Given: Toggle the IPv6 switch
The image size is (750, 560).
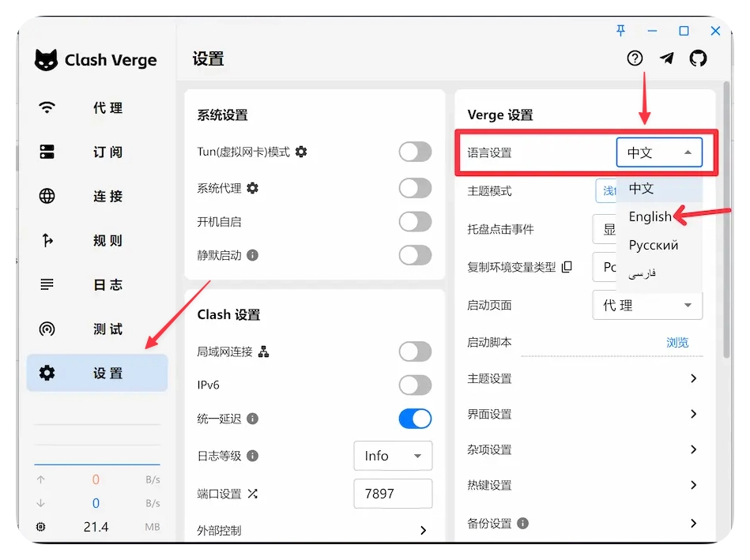Looking at the screenshot, I should tap(415, 385).
